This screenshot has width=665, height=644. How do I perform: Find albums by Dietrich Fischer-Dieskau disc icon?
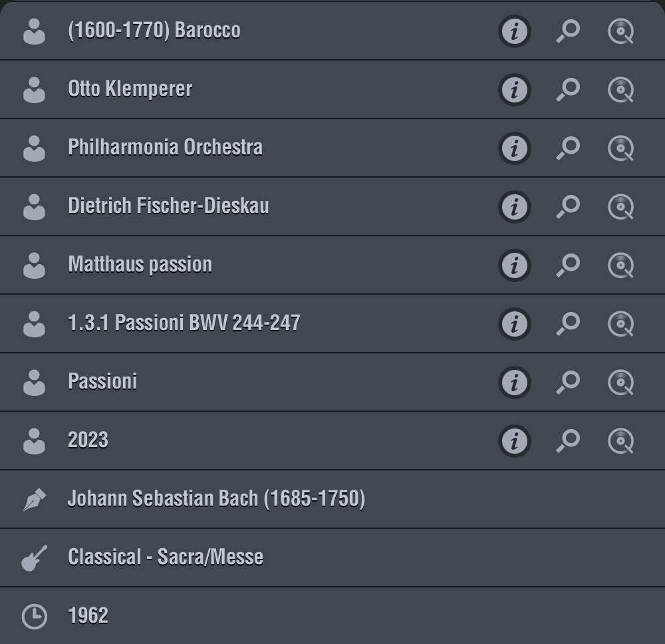pyautogui.click(x=620, y=207)
